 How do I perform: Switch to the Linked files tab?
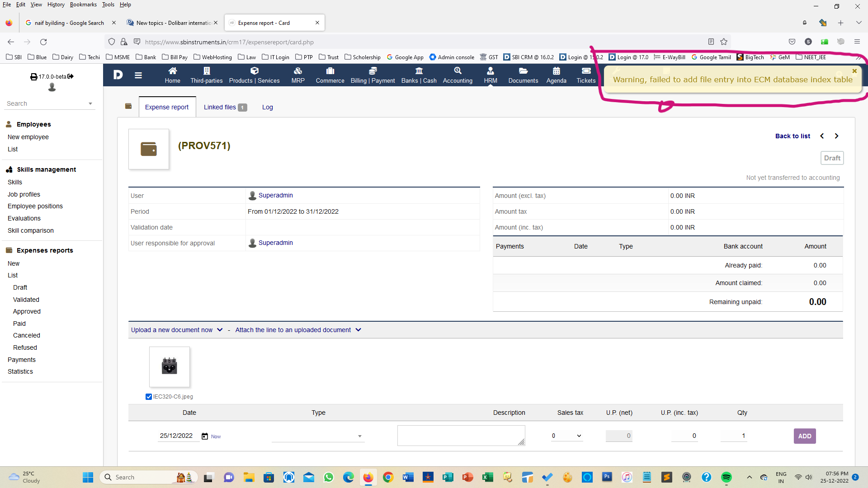[225, 107]
